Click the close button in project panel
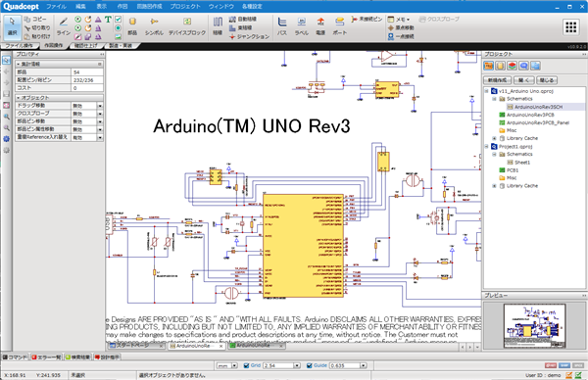The height and width of the screenshot is (380, 588). 547,80
